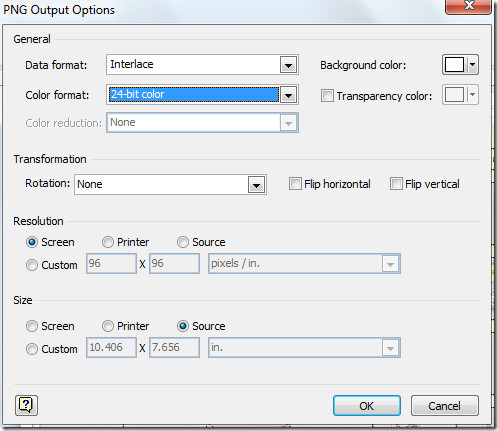Open the Color format dropdown
The image size is (498, 431).
(x=288, y=95)
